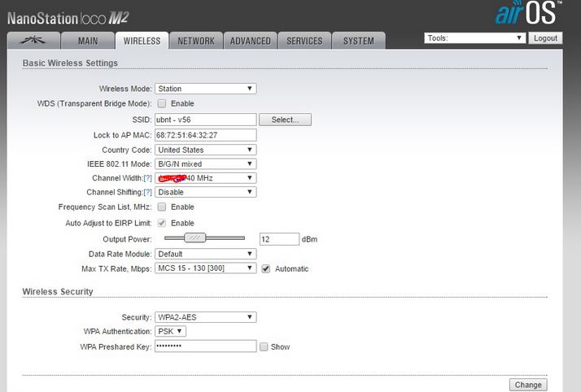The image size is (581, 392).
Task: Open the Country Code dropdown
Action: point(206,150)
